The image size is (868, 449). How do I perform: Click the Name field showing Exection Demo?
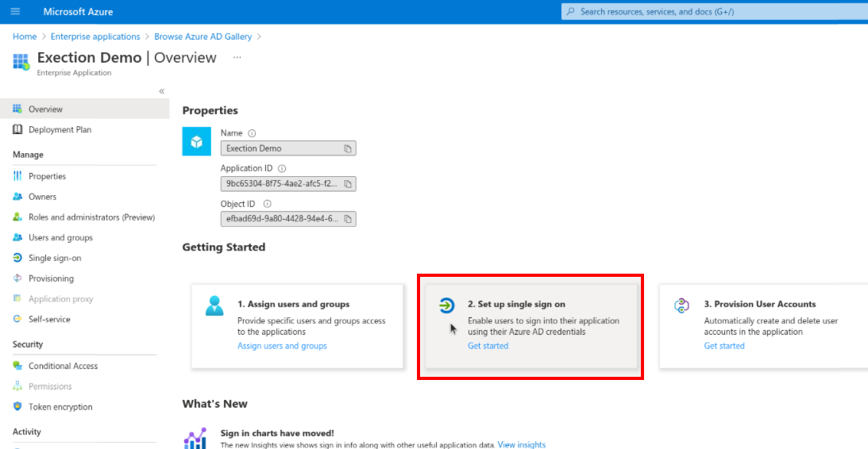[x=288, y=148]
